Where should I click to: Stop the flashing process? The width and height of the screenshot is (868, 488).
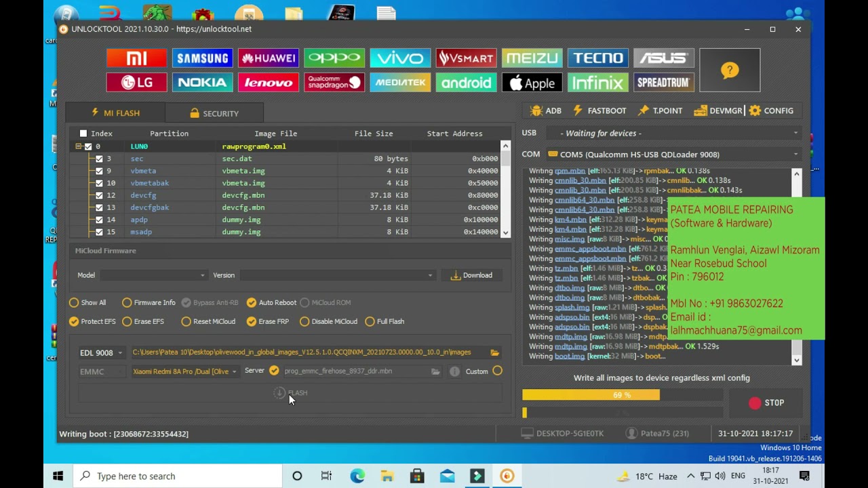point(766,403)
